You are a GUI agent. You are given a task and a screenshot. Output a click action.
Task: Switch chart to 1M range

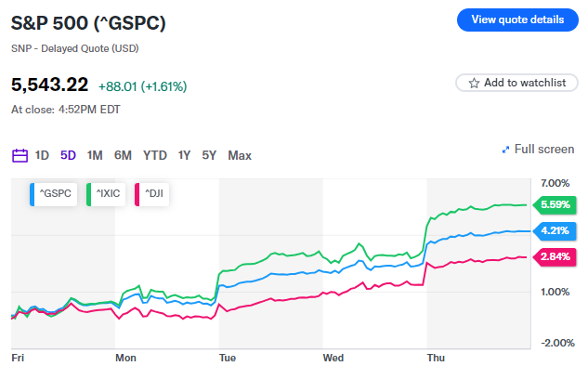tap(95, 155)
